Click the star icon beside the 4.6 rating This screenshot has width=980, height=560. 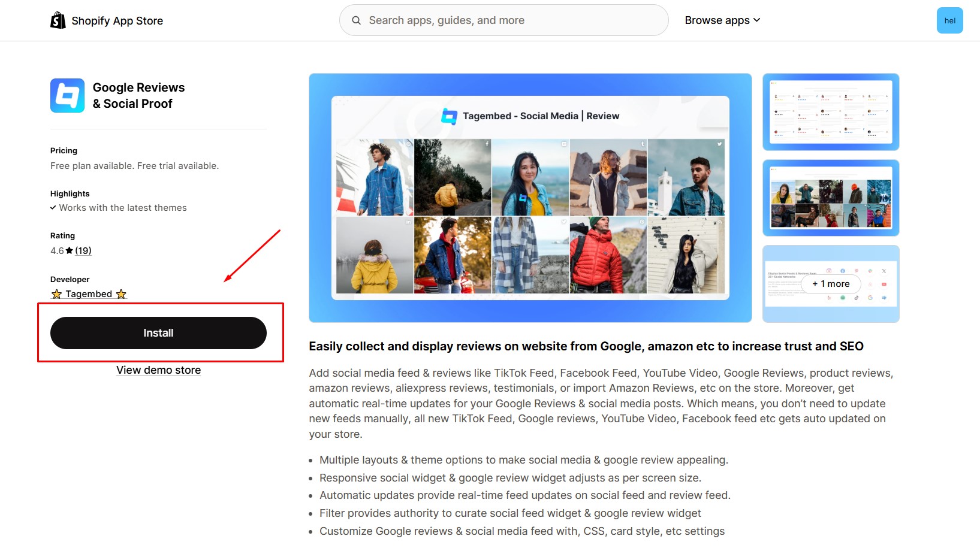[71, 250]
